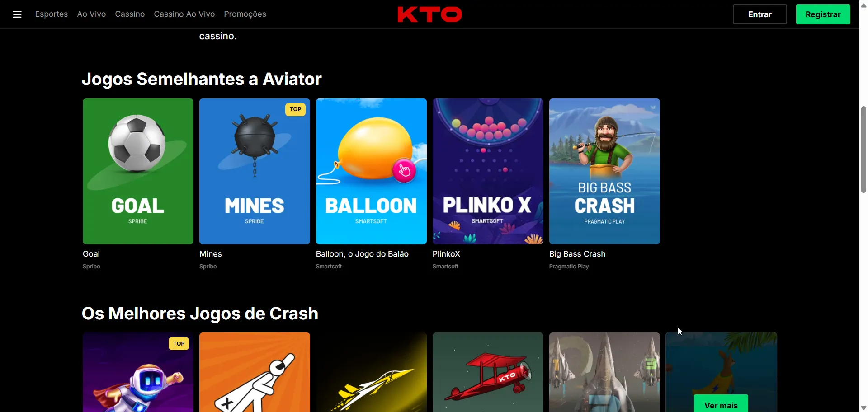868x412 pixels.
Task: Open the rocket ships crash game tile
Action: point(604,372)
